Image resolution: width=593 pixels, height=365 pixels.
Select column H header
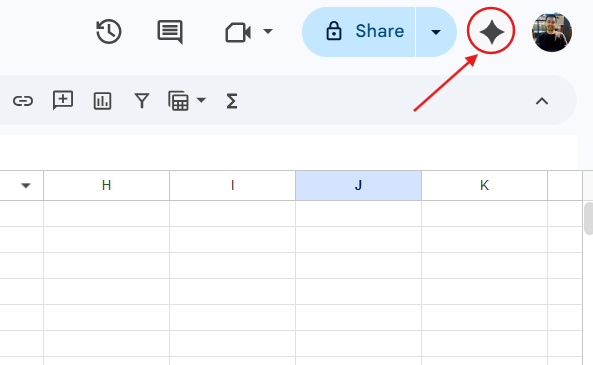click(x=106, y=185)
